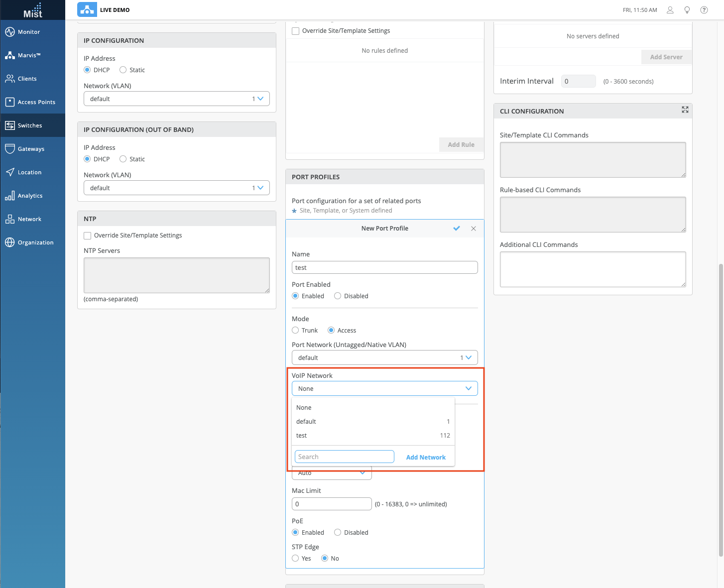Enable NTP Override Site/Template Settings checkbox
The height and width of the screenshot is (588, 724).
[88, 235]
